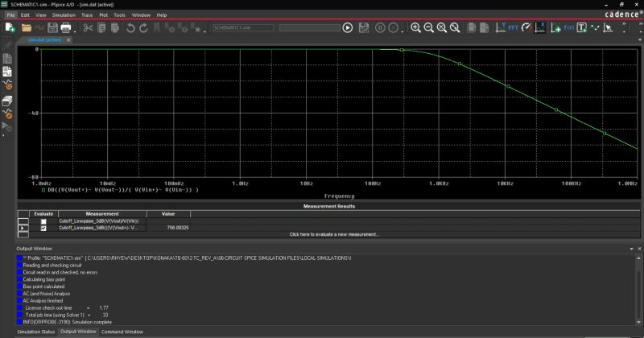Click the stacked windows sidebar icon

coord(7,101)
